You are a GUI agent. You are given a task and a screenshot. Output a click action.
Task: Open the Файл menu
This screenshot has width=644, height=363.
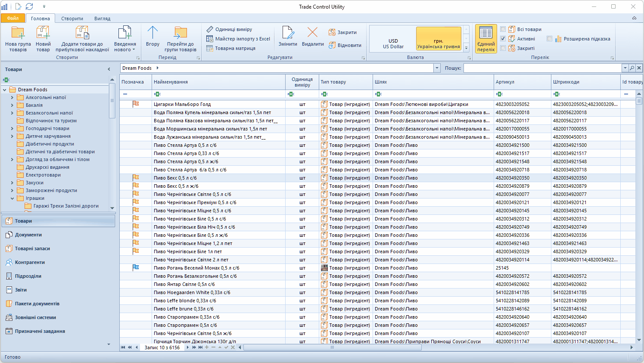point(12,19)
